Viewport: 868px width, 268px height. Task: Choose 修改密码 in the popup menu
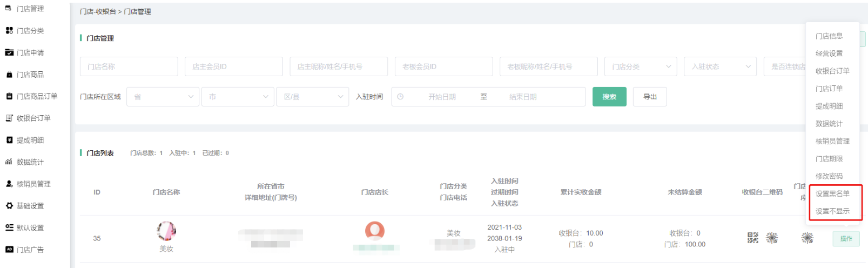(x=829, y=176)
